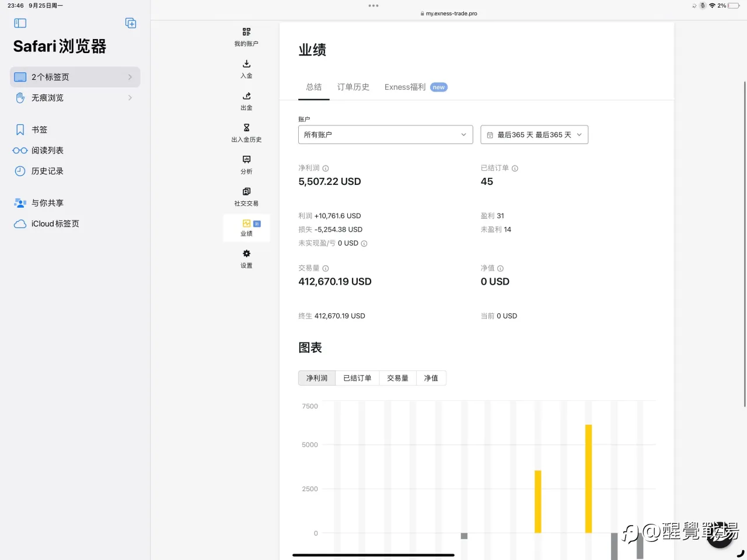Click the shorter yellow profit bar
This screenshot has height=560, width=747.
pos(538,502)
